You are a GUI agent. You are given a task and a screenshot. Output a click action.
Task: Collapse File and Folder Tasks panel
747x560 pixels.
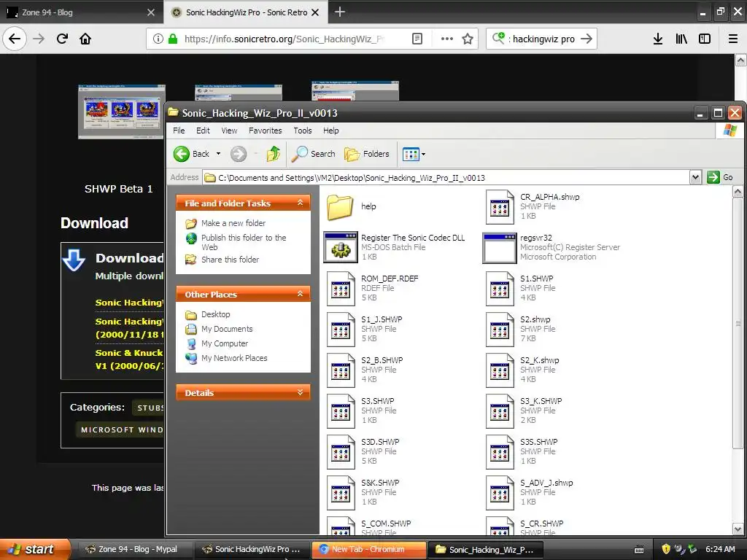click(x=300, y=203)
